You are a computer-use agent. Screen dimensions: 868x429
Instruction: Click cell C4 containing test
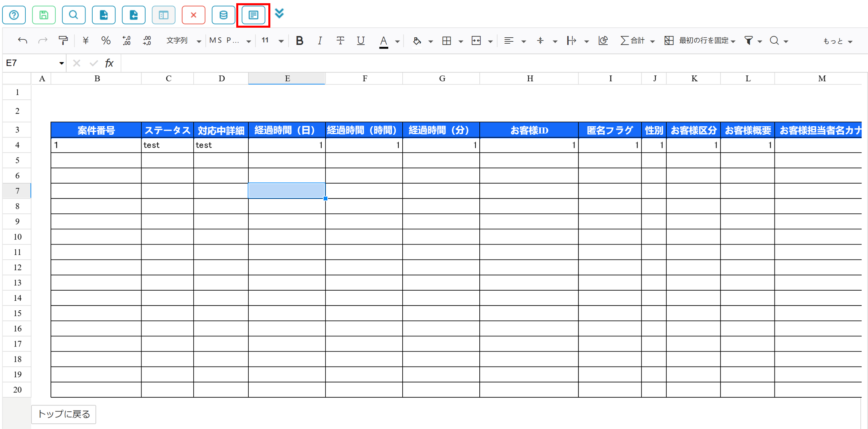coord(167,145)
